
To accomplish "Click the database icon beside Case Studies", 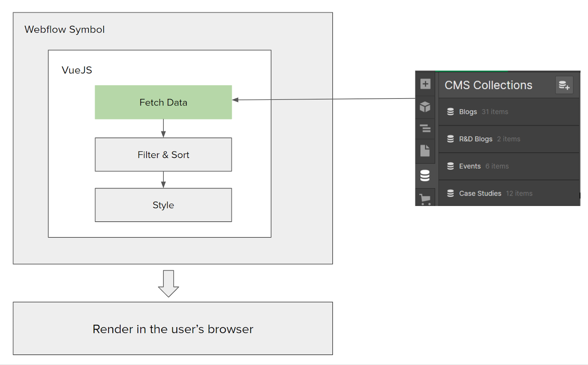I will (451, 193).
